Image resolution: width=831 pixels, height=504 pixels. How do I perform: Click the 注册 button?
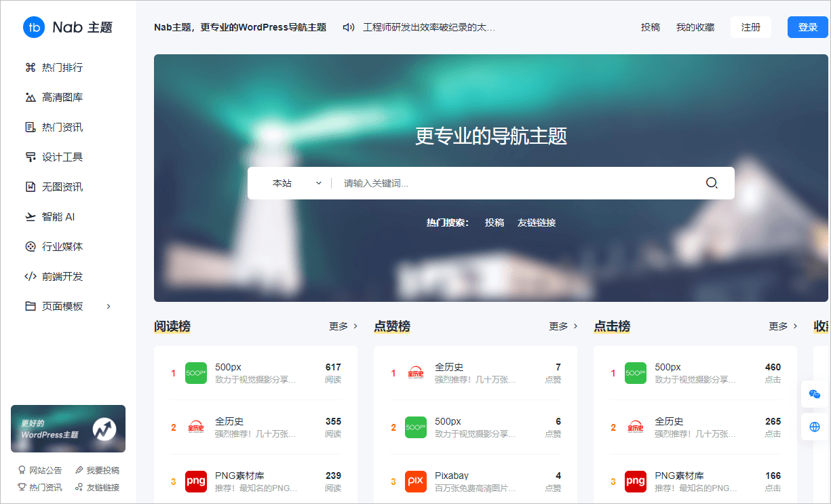pyautogui.click(x=751, y=27)
